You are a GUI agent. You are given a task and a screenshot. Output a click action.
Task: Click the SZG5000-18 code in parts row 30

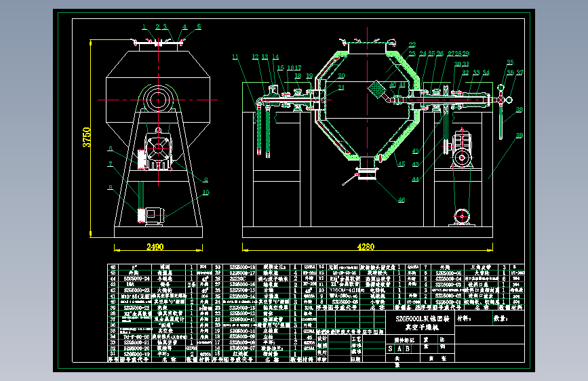[x=242, y=267]
